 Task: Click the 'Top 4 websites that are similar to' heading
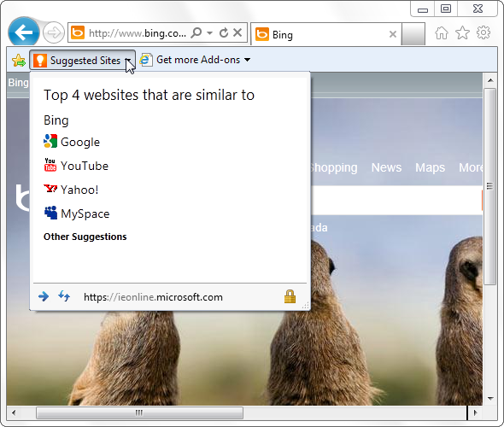click(149, 95)
